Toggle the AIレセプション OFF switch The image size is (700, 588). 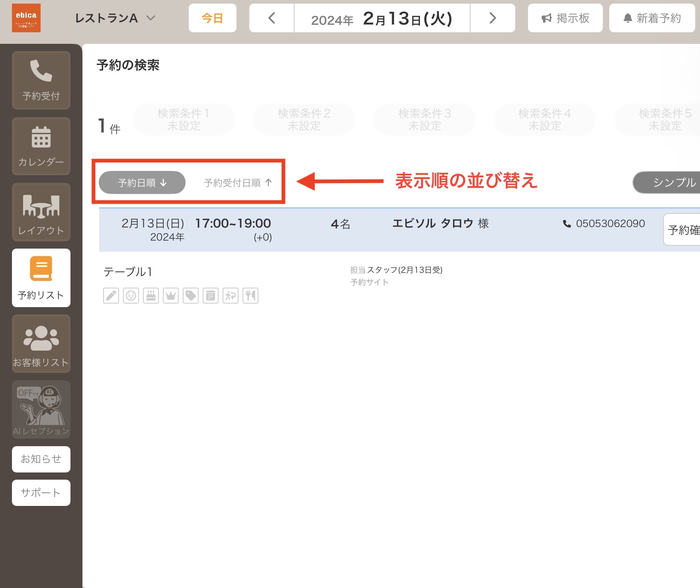pos(41,410)
